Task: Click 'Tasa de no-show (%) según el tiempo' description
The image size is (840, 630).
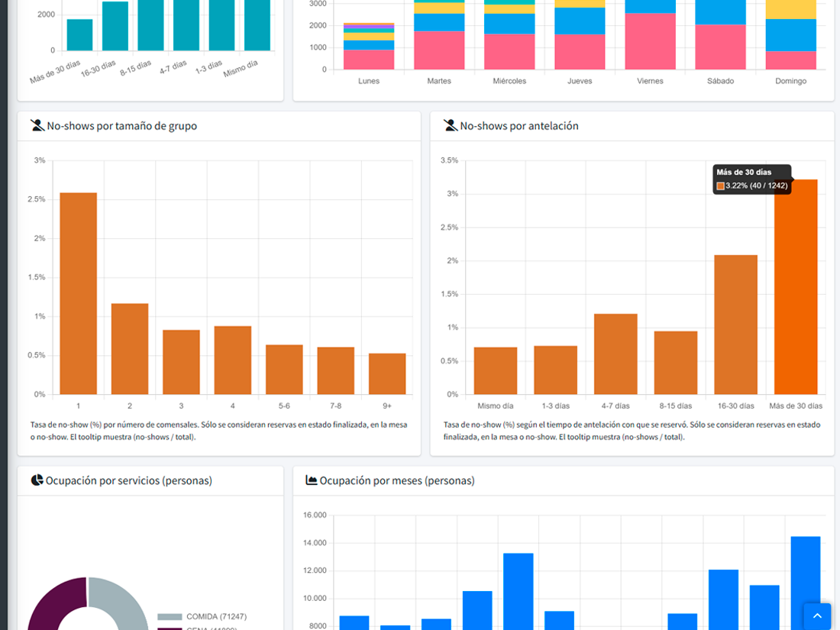Action: 632,431
